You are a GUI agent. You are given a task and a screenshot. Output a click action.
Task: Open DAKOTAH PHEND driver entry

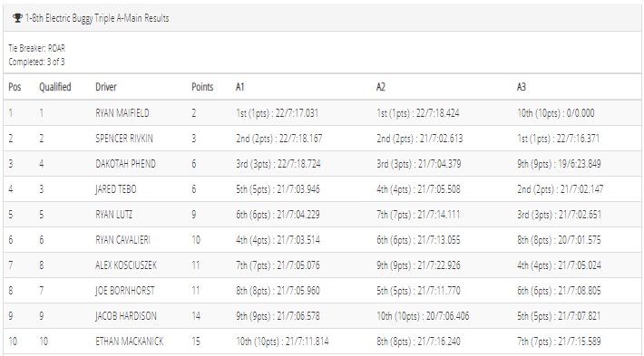point(125,164)
